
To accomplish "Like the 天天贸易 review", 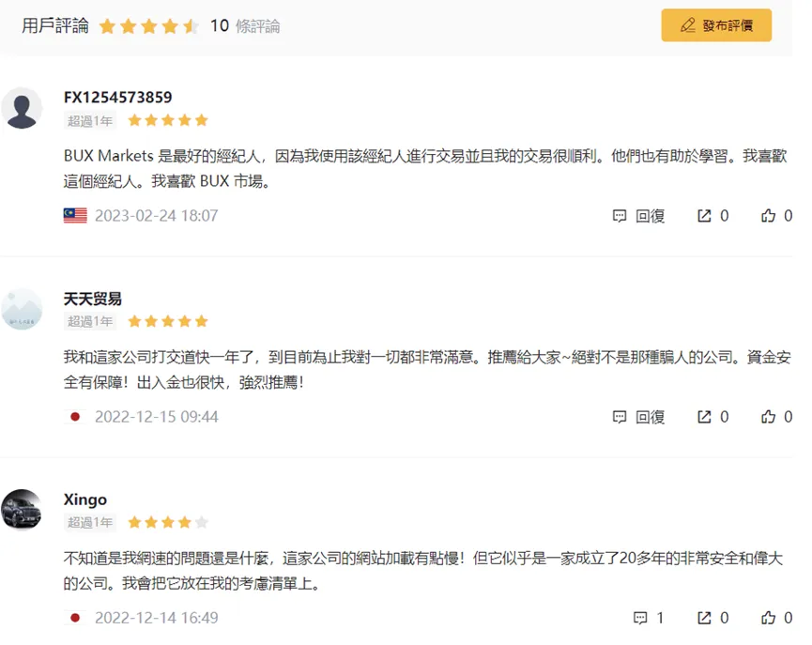I will [768, 417].
